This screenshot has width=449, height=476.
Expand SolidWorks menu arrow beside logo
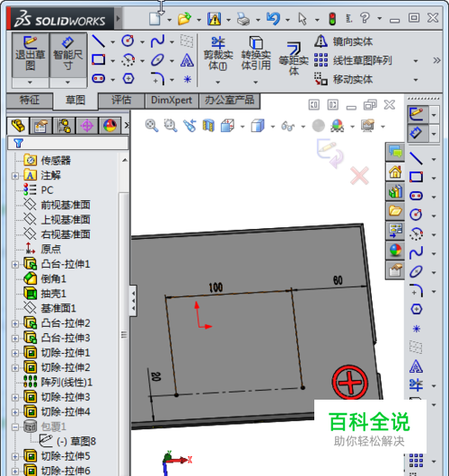(119, 19)
